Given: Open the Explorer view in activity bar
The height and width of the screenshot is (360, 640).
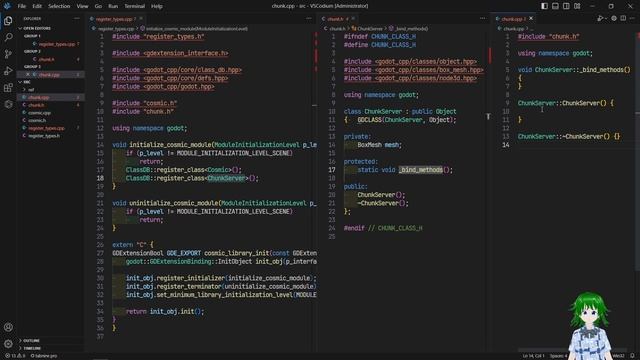Looking at the screenshot, I should (x=8, y=20).
